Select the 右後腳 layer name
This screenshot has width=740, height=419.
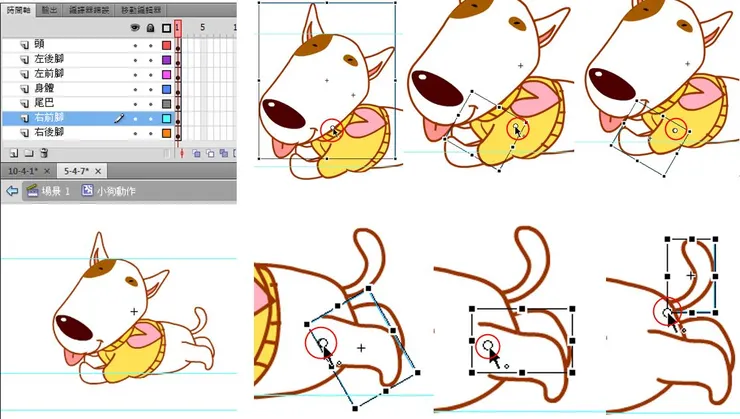click(49, 132)
